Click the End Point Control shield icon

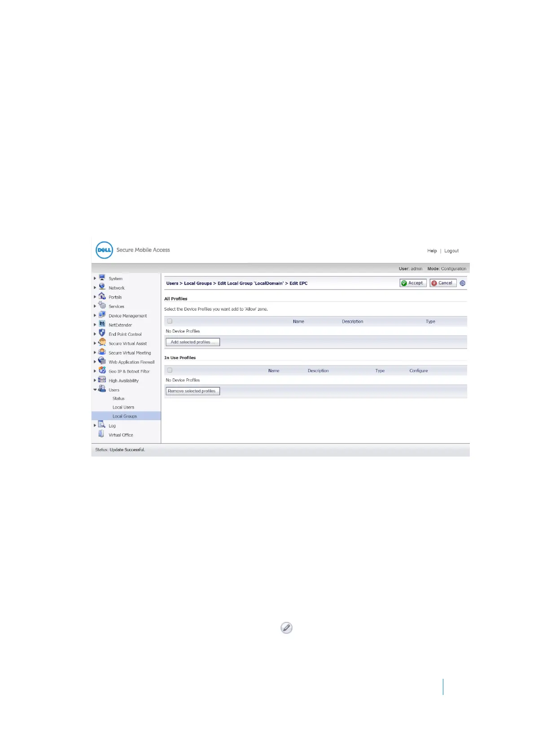(x=102, y=334)
